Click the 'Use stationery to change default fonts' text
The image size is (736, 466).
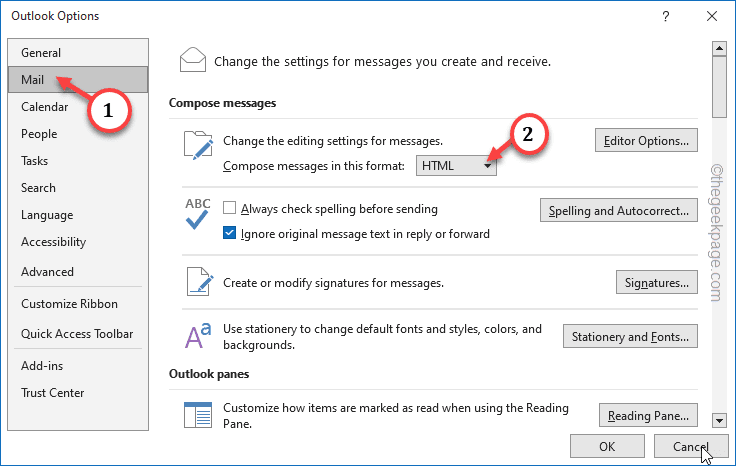click(x=382, y=336)
